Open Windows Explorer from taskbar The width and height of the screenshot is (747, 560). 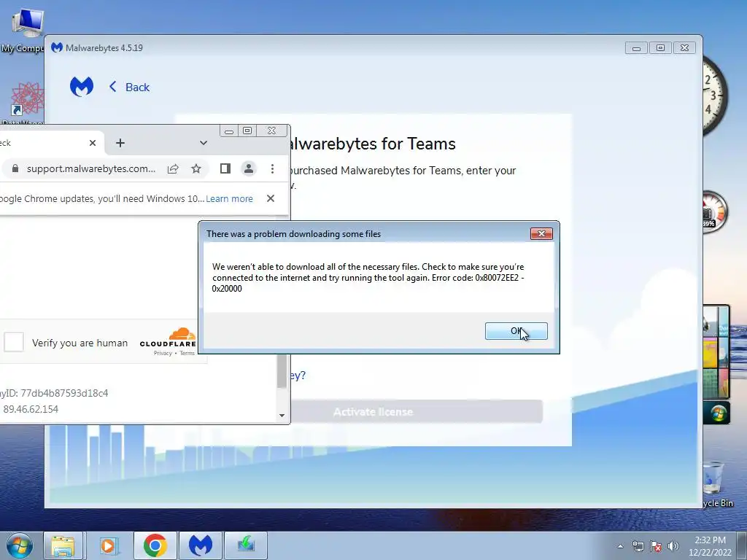[x=63, y=545]
